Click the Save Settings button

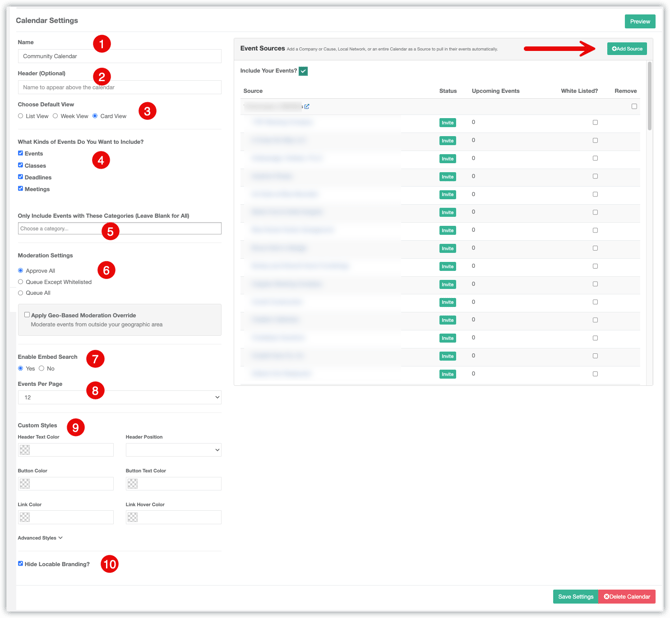pos(576,597)
